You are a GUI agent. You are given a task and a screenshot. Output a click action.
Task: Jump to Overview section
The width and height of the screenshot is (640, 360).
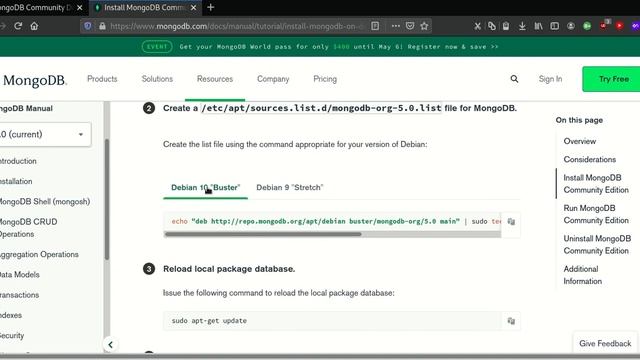pyautogui.click(x=580, y=141)
